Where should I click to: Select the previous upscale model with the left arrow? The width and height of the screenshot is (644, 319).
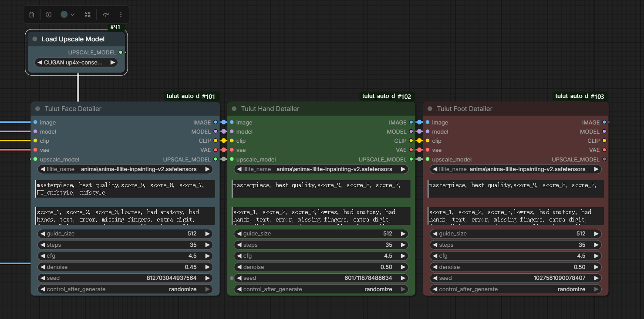tap(40, 63)
